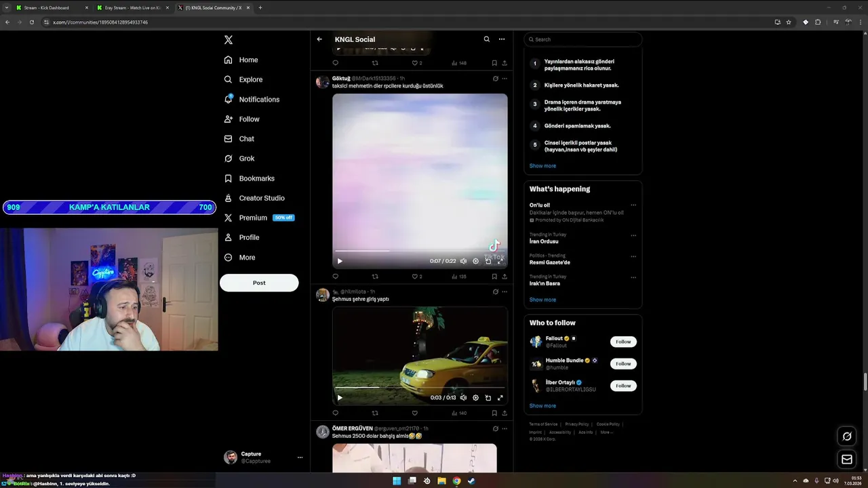Go back from KNGL Social community
The height and width of the screenshot is (488, 868).
pos(319,39)
